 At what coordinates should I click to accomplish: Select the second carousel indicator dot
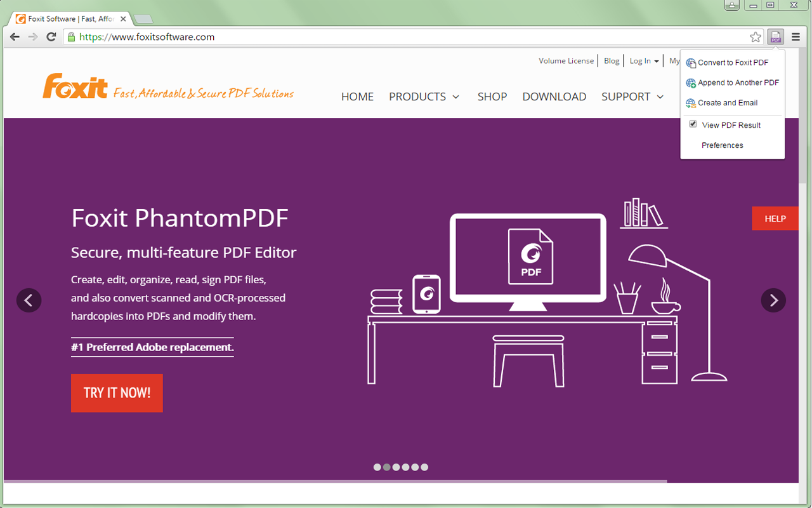point(387,467)
